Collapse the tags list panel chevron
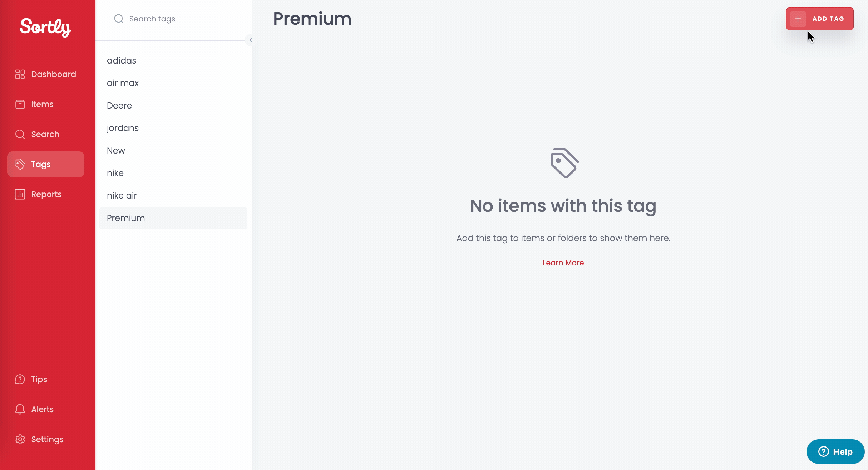 point(251,40)
